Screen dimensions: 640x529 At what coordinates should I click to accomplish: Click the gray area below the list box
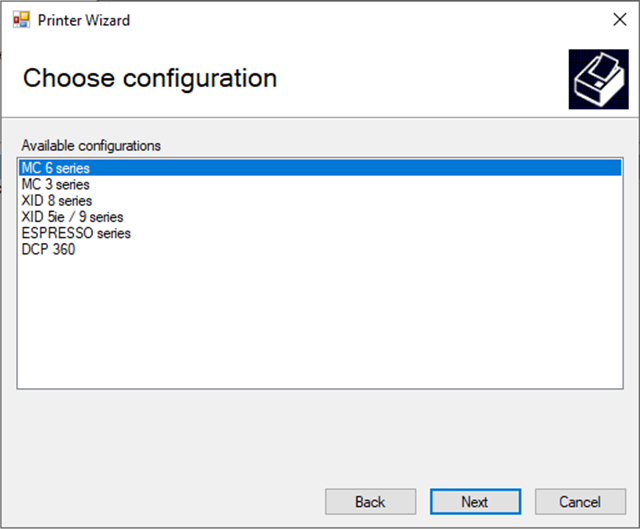[x=320, y=437]
